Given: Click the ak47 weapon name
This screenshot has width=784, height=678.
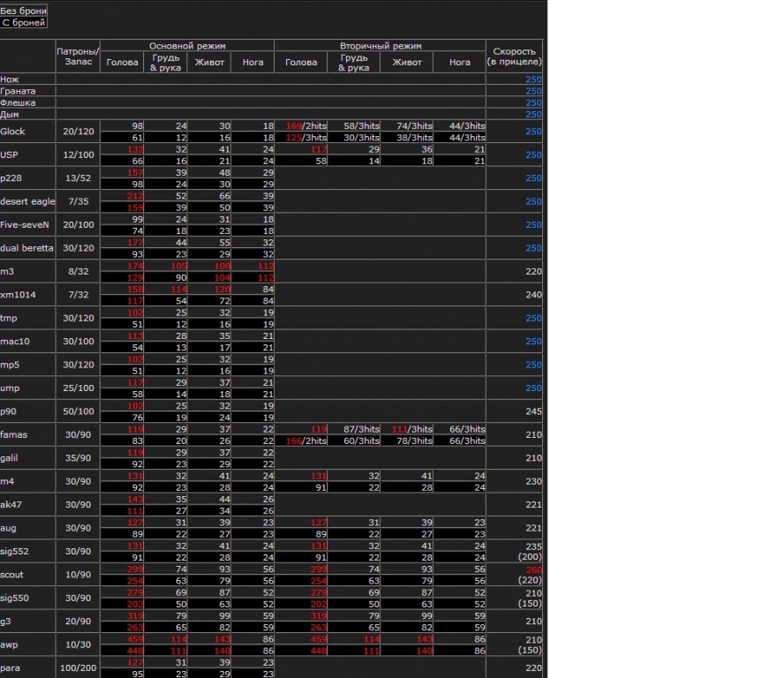Looking at the screenshot, I should click(x=11, y=505).
